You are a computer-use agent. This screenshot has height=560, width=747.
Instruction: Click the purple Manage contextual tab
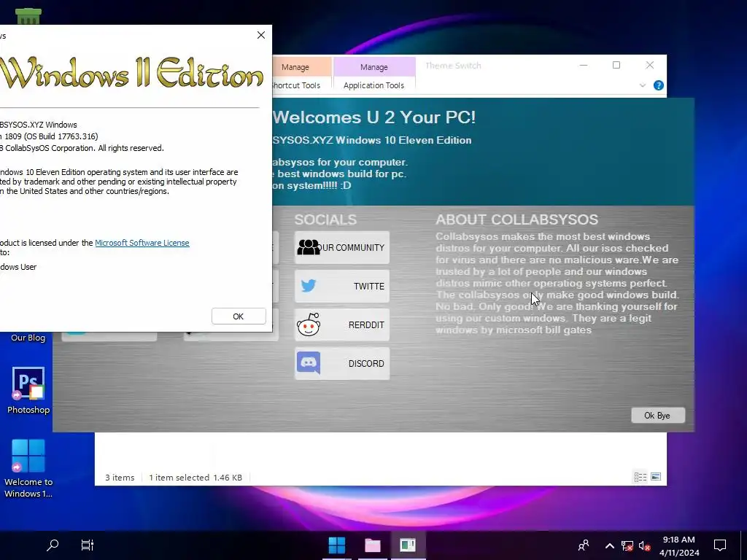pyautogui.click(x=374, y=67)
